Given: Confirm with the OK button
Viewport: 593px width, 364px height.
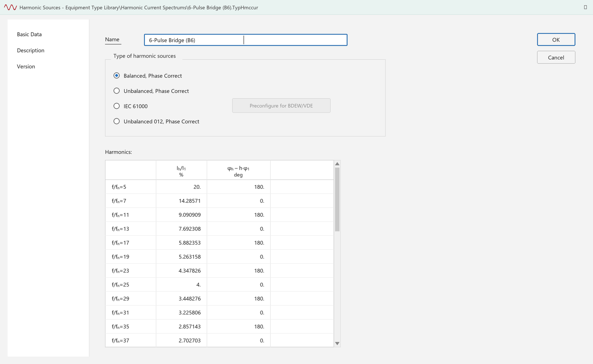Looking at the screenshot, I should coord(556,39).
